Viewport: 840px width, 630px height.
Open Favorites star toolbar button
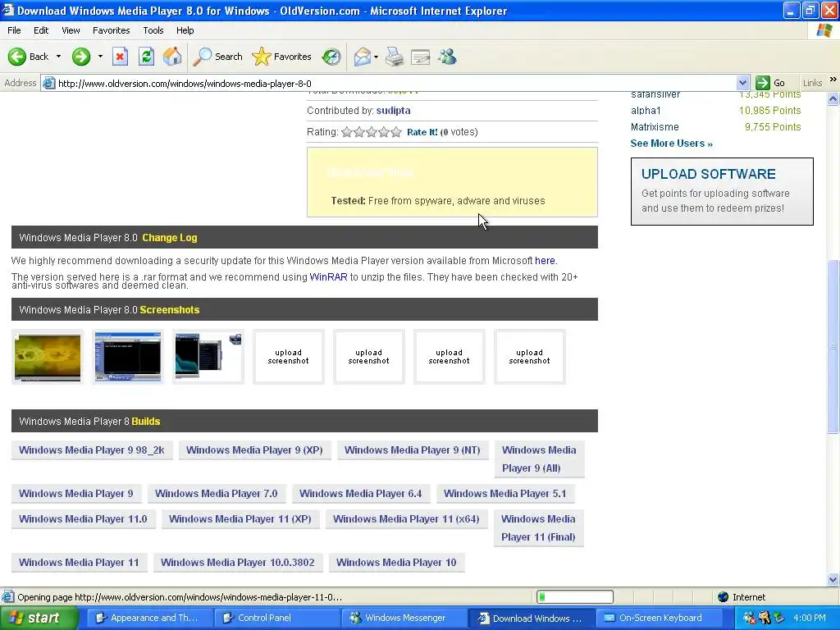click(282, 57)
